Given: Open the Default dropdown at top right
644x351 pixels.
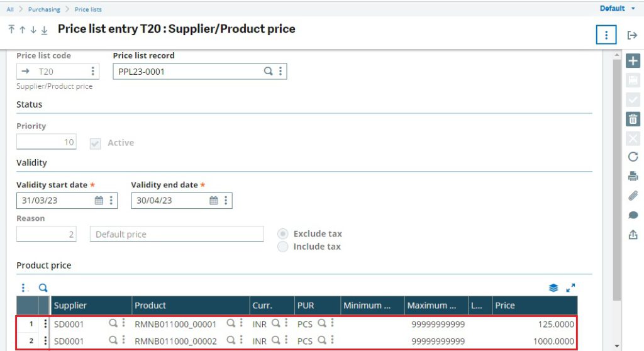Looking at the screenshot, I should click(618, 8).
